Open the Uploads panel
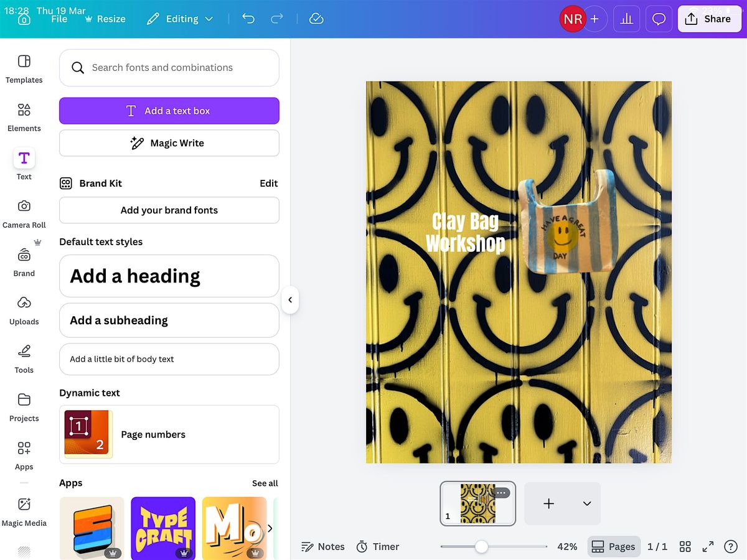 click(24, 310)
